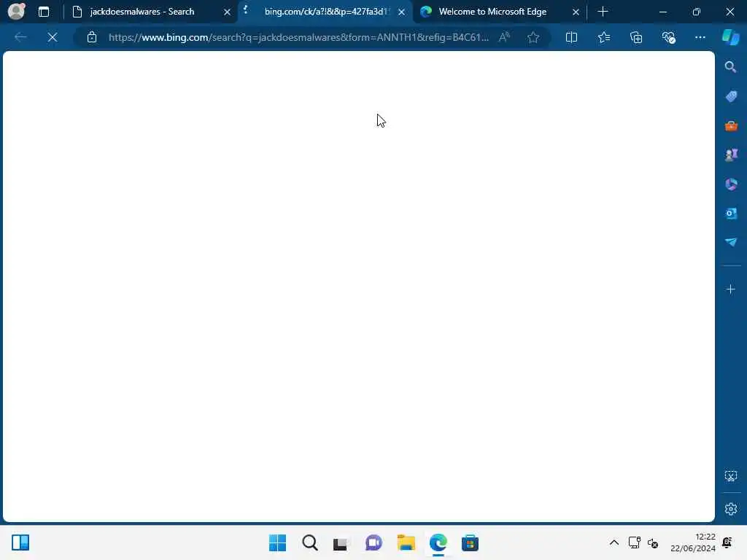This screenshot has height=560, width=747.
Task: Launch Chat from the taskbar
Action: click(x=373, y=542)
